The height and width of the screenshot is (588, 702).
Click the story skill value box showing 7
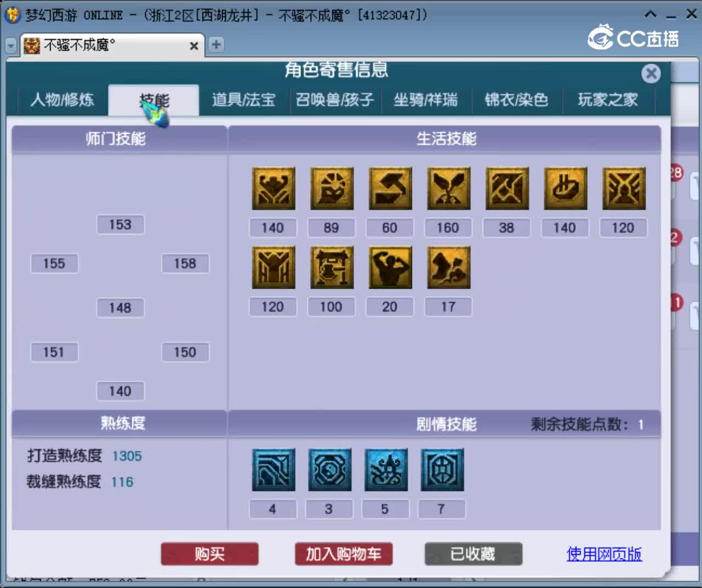pos(441,509)
